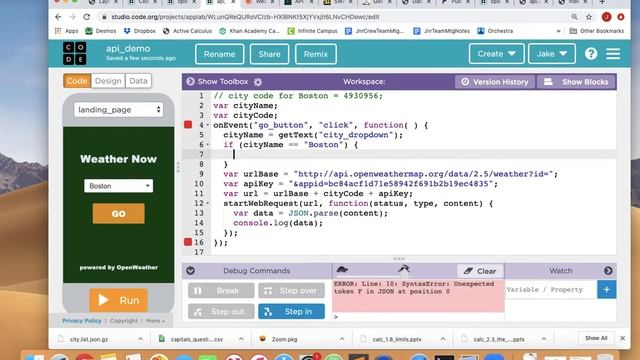Click the Show Toolbox arrow icon

(x=190, y=82)
